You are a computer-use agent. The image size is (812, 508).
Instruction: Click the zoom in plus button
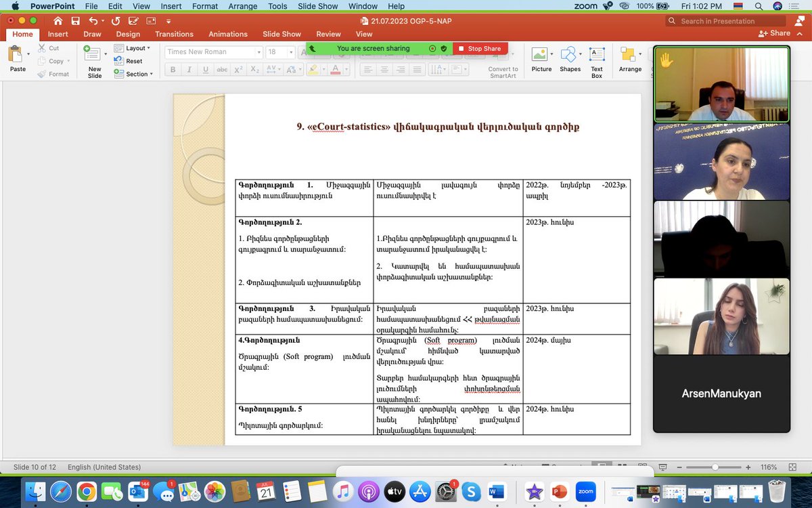click(748, 467)
